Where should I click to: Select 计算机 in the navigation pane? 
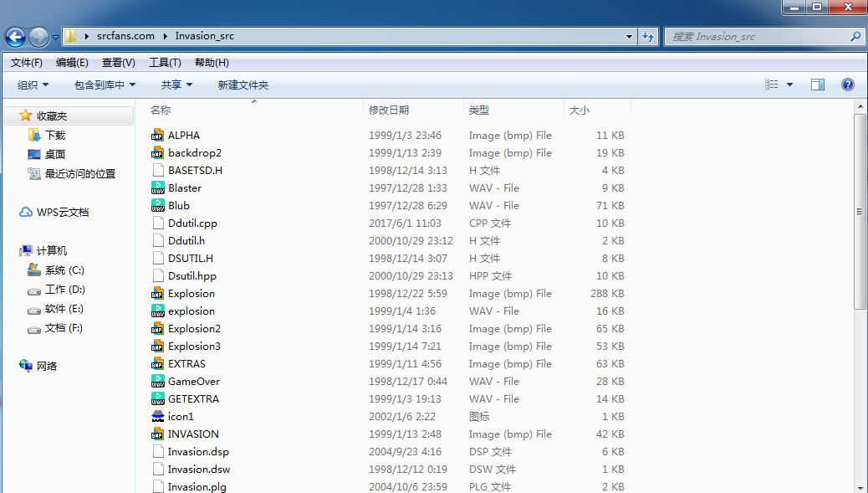52,251
